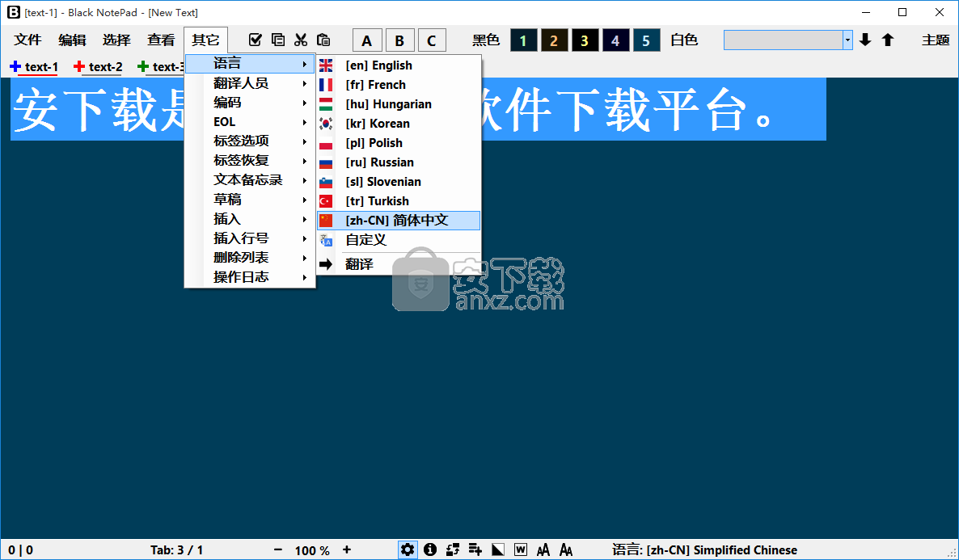Viewport: 959px width, 560px height.
Task: Select black color theme 1
Action: (x=523, y=40)
